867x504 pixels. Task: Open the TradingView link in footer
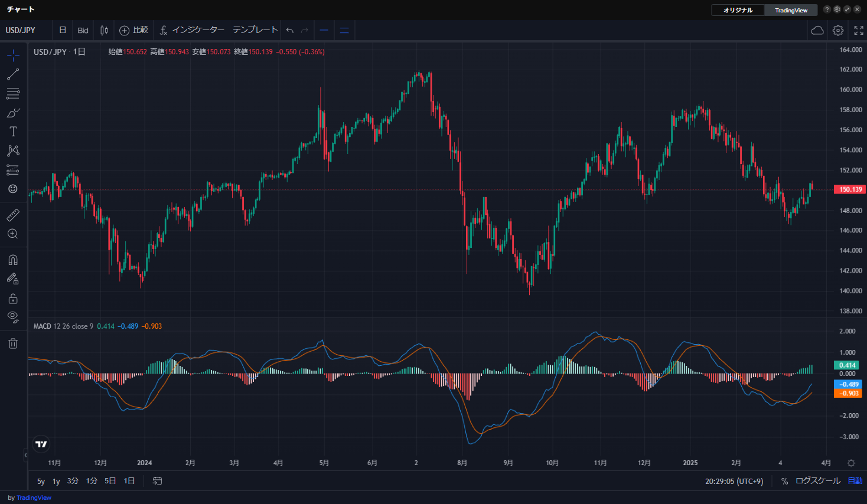coord(34,498)
